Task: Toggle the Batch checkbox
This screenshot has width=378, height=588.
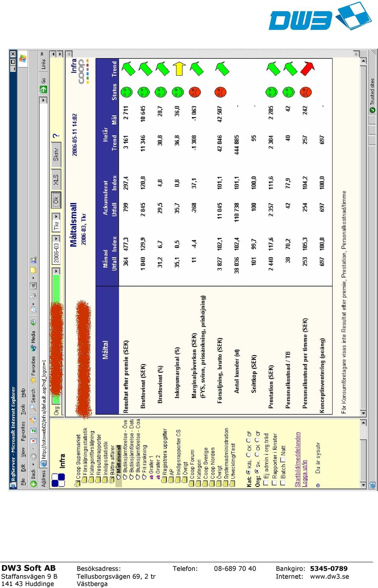Action: pos(283,482)
